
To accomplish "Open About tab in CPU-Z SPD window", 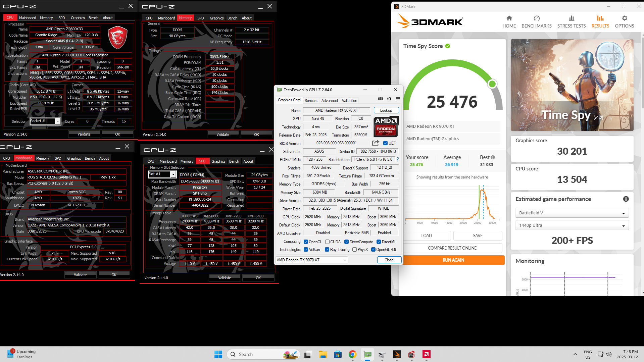I will (x=248, y=161).
